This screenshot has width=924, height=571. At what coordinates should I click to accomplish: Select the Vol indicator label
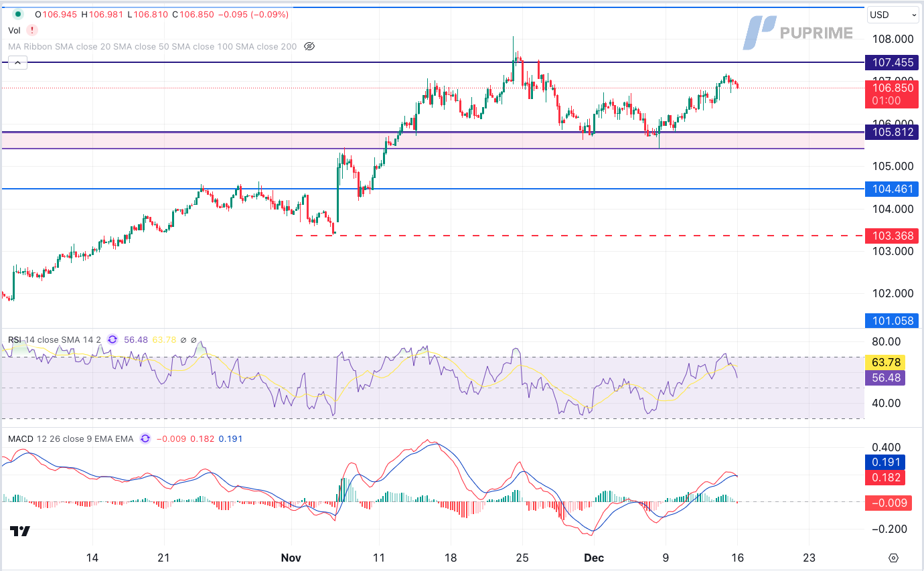click(14, 30)
